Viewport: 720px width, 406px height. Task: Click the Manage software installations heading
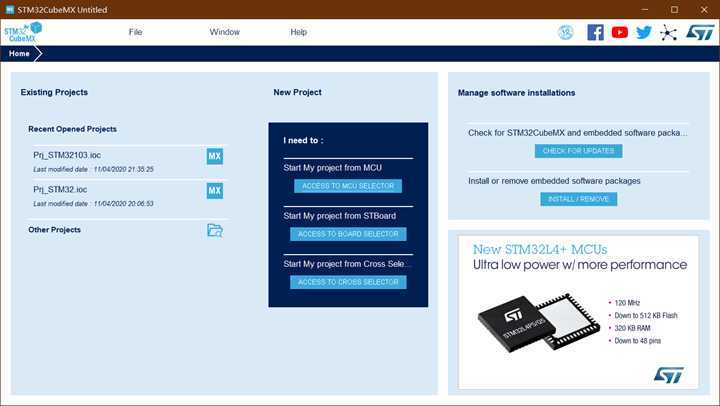(x=517, y=93)
